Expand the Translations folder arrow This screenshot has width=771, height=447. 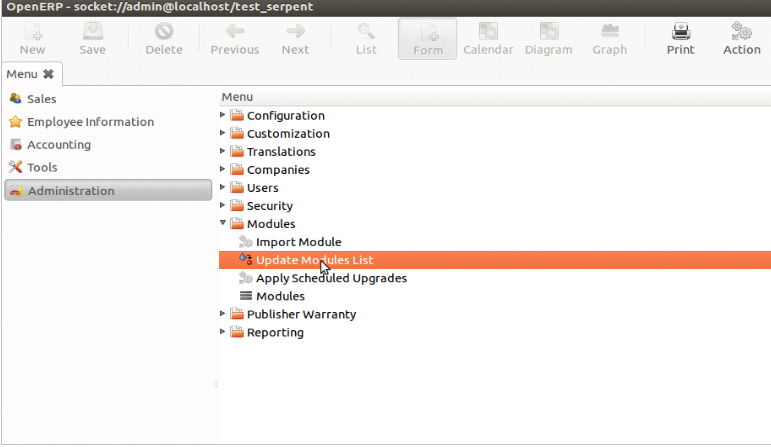(223, 151)
